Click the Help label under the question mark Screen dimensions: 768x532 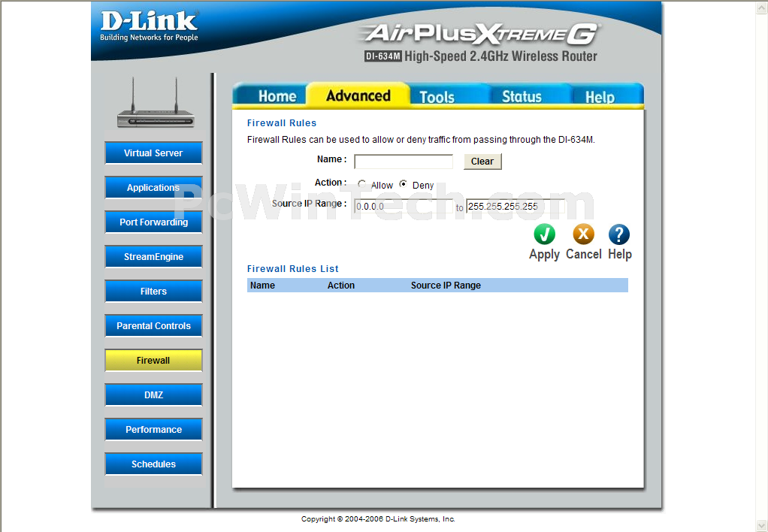620,254
